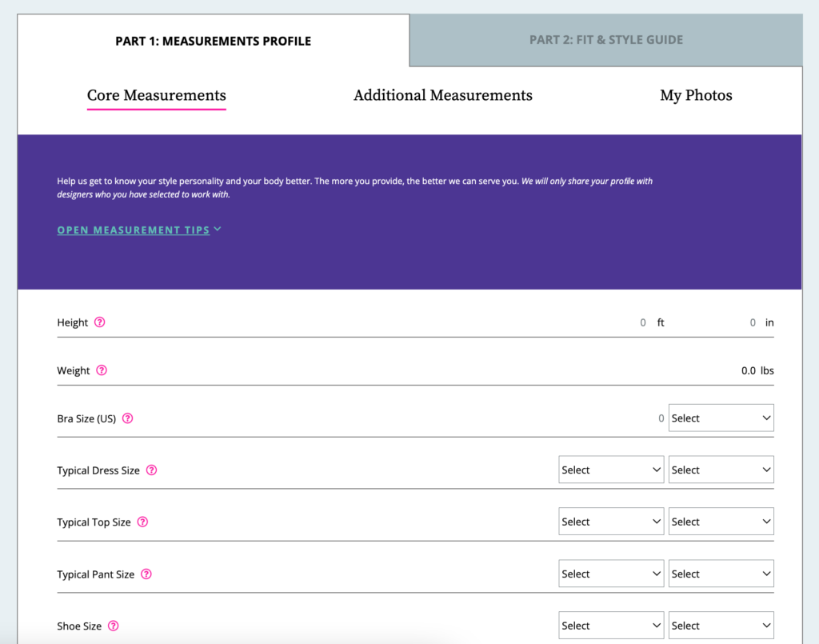
Task: Click the 'Shoe Size' label
Action: (x=79, y=626)
